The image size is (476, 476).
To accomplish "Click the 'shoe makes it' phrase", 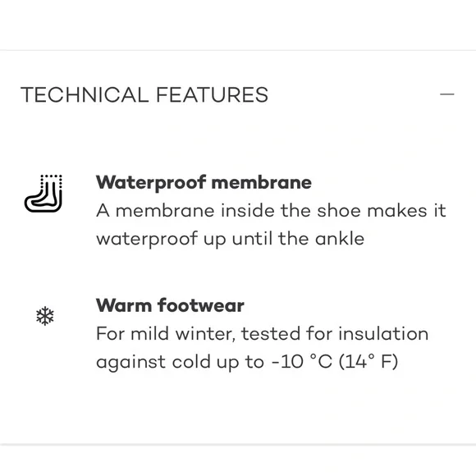I will click(382, 210).
